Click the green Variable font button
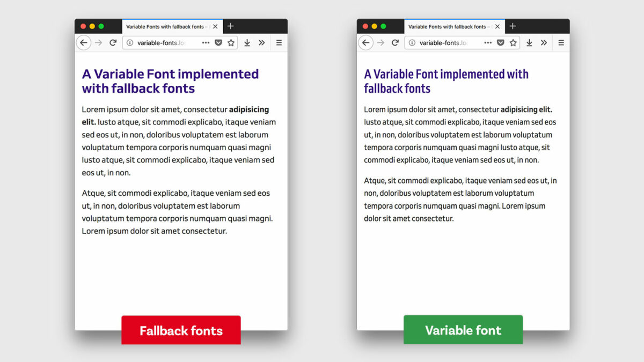 [x=463, y=329]
